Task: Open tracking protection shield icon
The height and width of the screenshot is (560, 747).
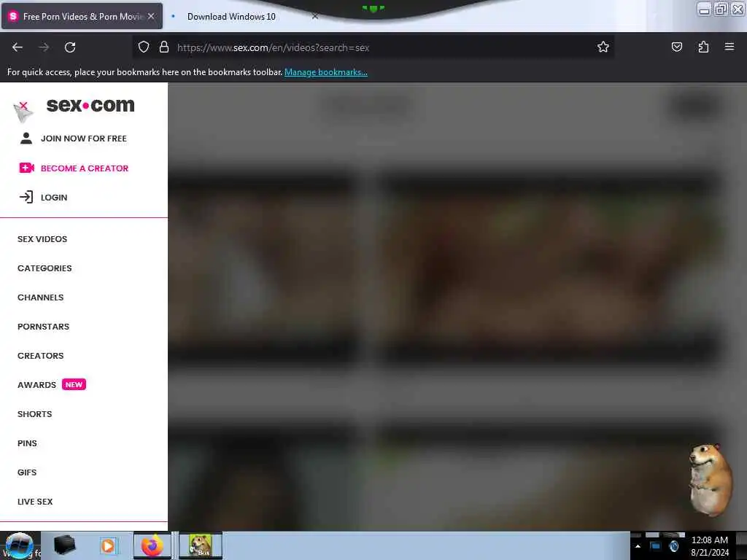Action: click(144, 47)
